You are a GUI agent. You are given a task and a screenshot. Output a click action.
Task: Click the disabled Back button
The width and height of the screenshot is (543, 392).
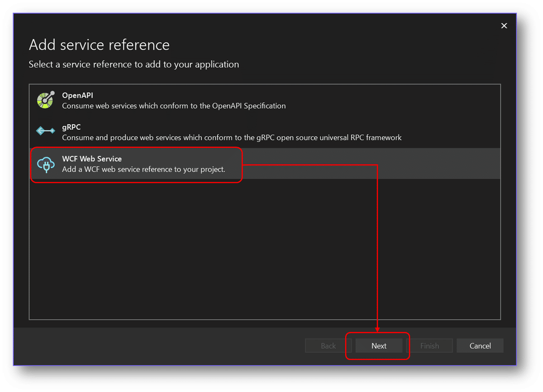point(328,346)
